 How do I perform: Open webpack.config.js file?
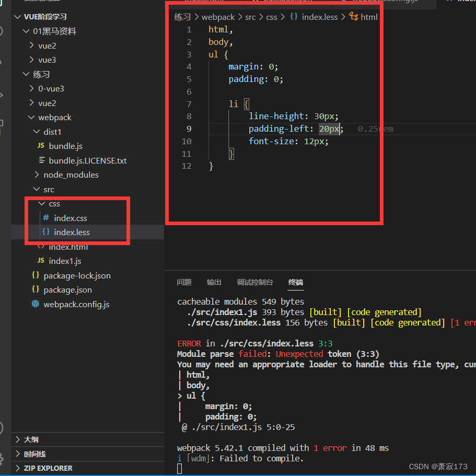tap(76, 305)
